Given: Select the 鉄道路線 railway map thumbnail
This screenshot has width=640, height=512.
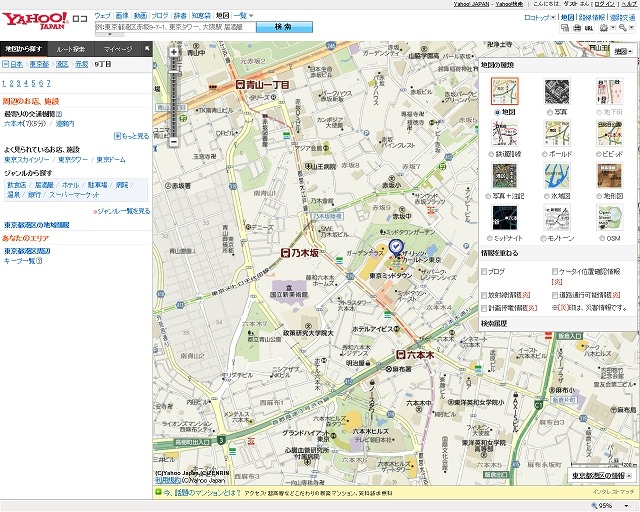Looking at the screenshot, I should 505,133.
